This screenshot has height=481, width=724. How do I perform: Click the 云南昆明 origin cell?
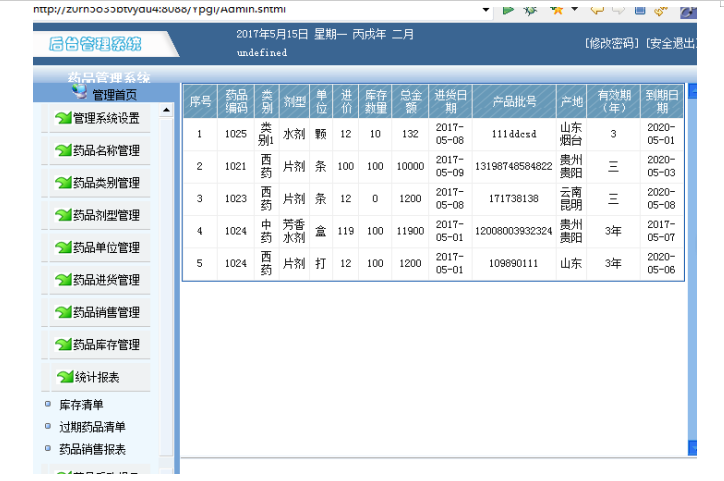(571, 198)
